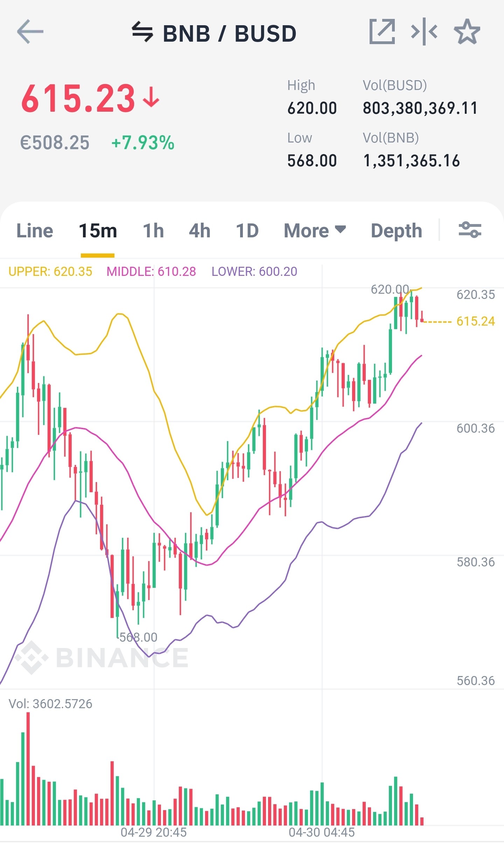Tap the UPPER: 620.35 Bollinger label
The image size is (504, 843).
click(50, 271)
